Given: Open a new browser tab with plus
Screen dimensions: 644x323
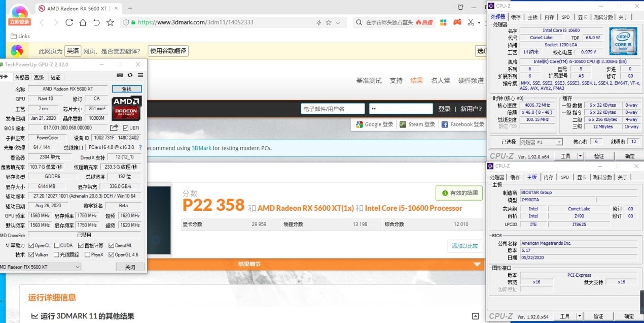Looking at the screenshot, I should [x=130, y=8].
